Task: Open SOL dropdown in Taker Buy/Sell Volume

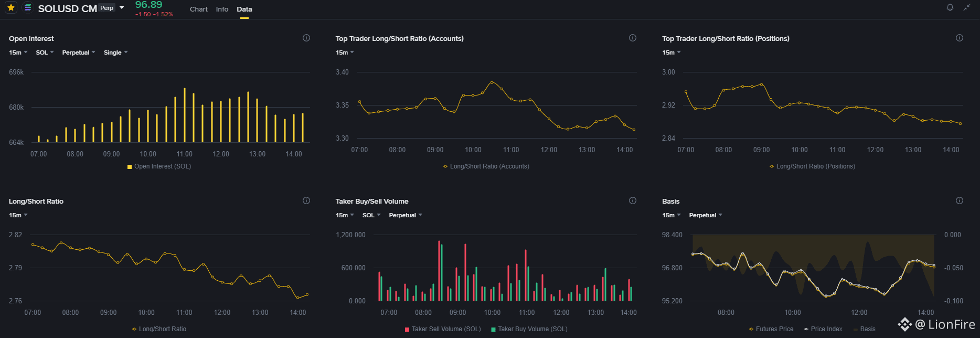Action: 371,215
